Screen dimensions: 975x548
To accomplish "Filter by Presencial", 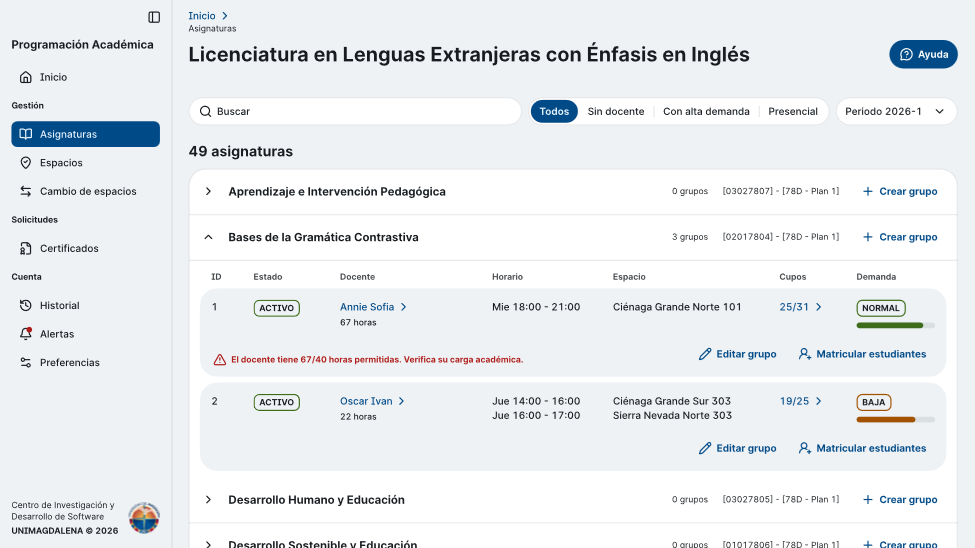I will point(793,111).
